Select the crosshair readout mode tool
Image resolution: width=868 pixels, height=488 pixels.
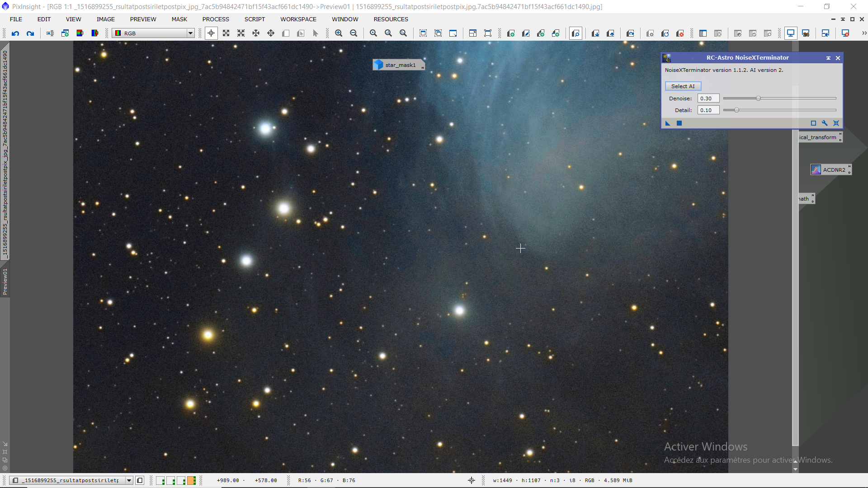click(x=211, y=33)
